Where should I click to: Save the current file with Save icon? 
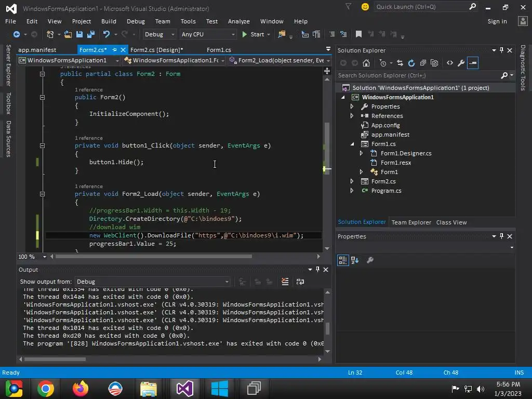[x=79, y=34]
